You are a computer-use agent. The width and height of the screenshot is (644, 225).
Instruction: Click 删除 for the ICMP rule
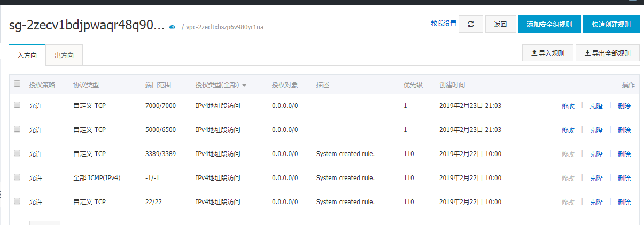click(624, 178)
